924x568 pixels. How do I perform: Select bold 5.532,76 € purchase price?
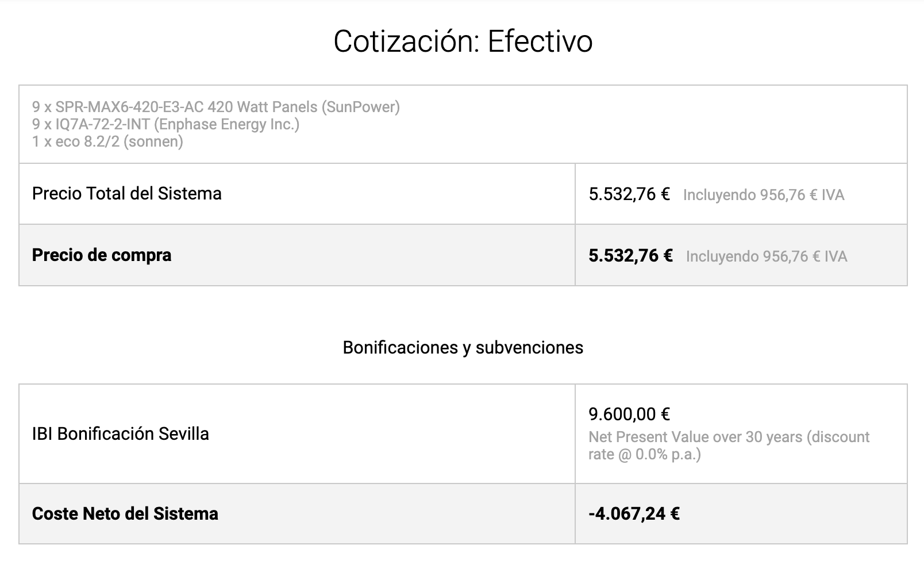[x=630, y=256]
